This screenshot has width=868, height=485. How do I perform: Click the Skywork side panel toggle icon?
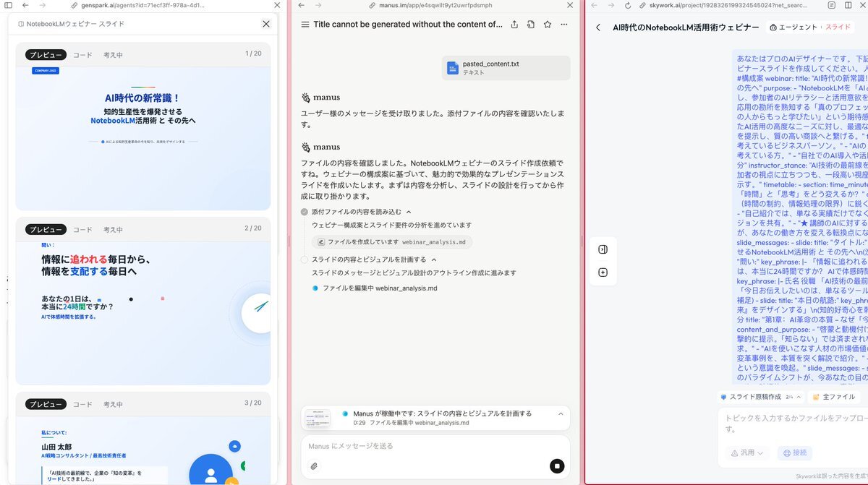603,250
